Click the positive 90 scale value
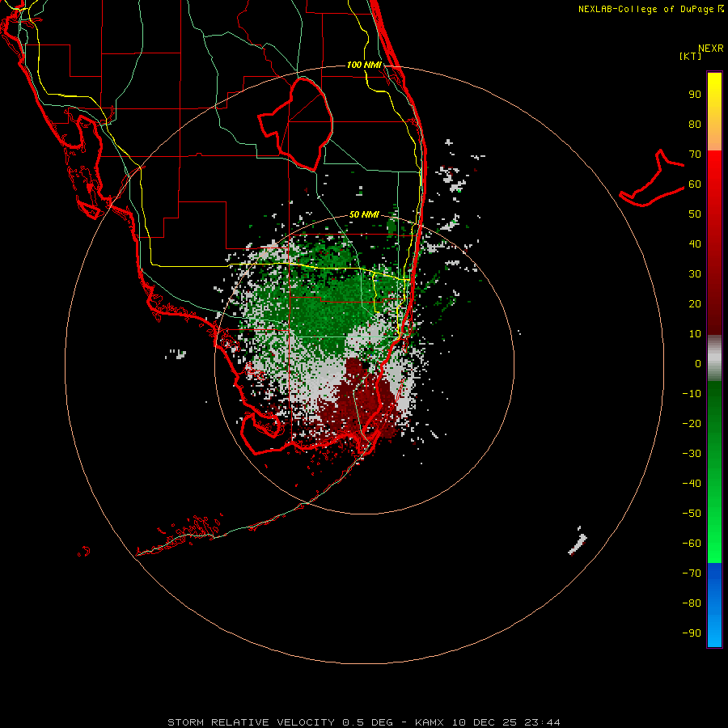The height and width of the screenshot is (728, 728). click(x=695, y=95)
